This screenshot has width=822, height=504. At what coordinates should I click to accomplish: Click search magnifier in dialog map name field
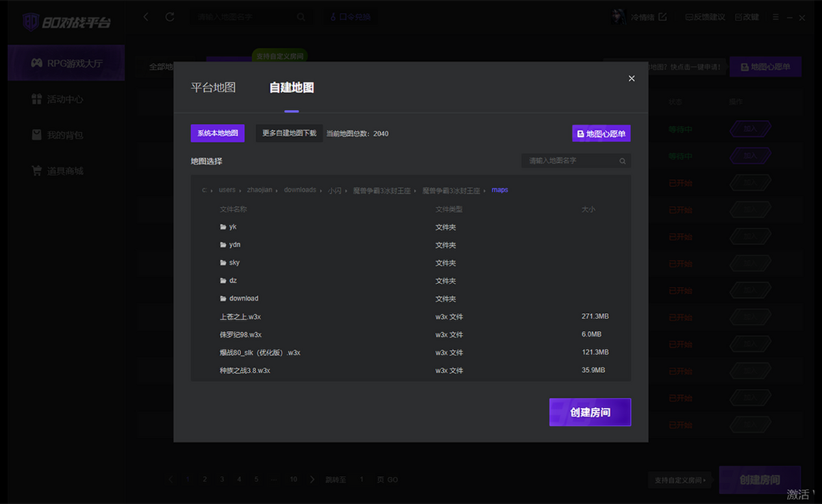(622, 162)
